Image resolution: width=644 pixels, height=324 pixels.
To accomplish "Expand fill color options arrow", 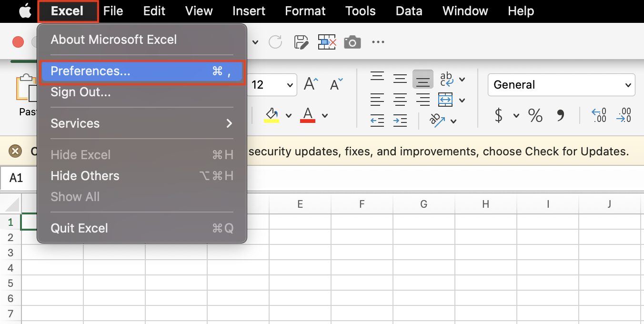I will pyautogui.click(x=288, y=116).
